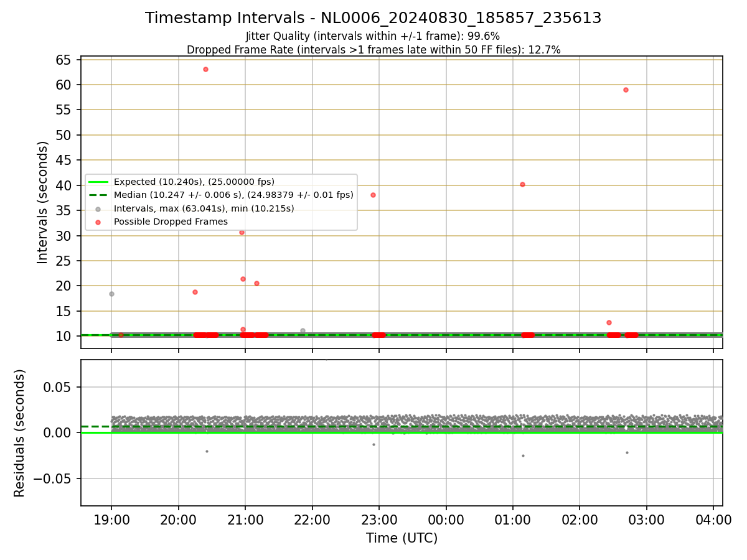
Task: Click the "20:00" x-axis tick label
Action: 179,518
